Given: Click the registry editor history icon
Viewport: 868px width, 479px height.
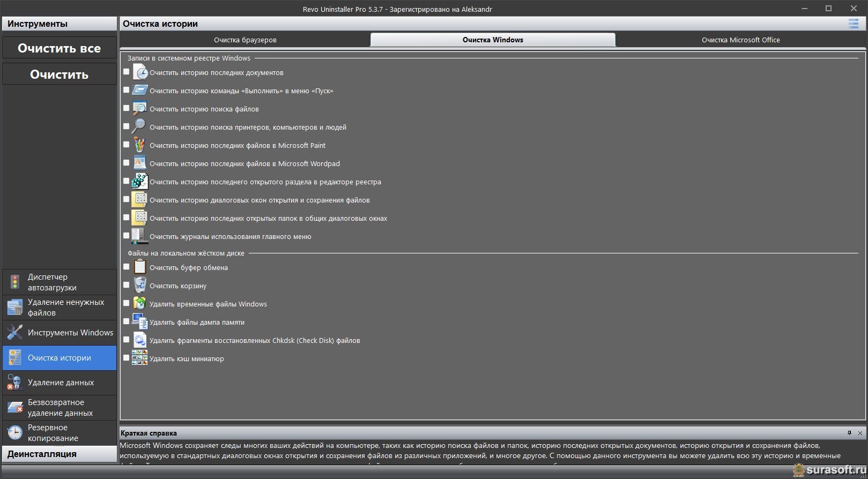Looking at the screenshot, I should [139, 181].
